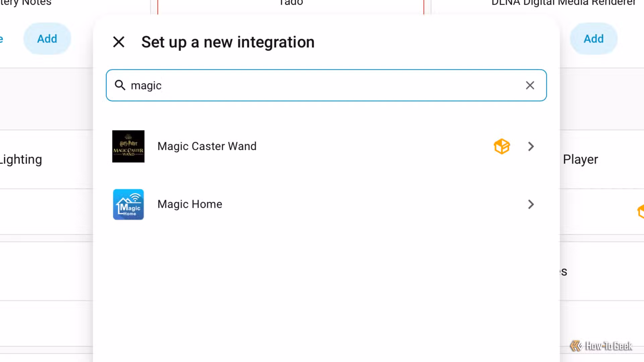Click the magnifier search icon
This screenshot has height=362, width=644.
click(120, 85)
